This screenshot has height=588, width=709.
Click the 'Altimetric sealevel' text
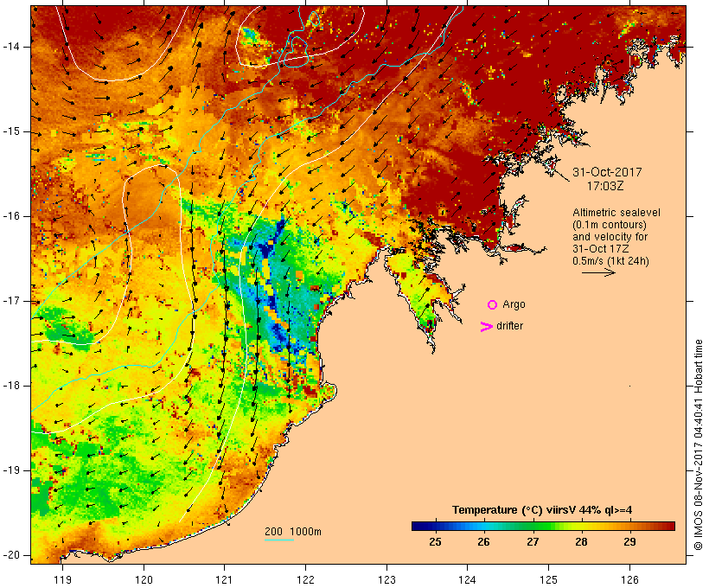coord(616,213)
